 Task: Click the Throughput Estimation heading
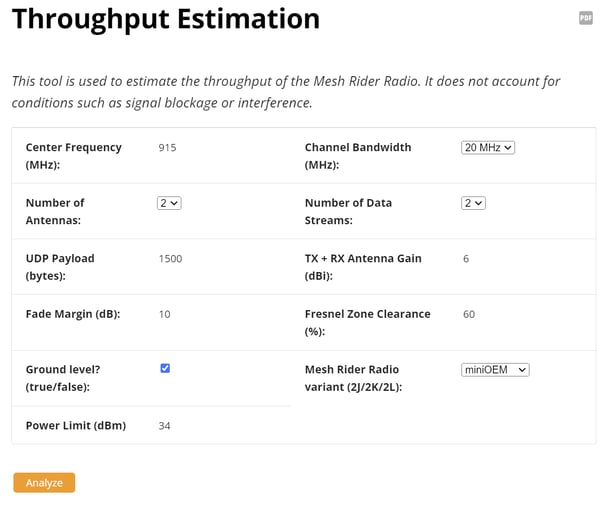coord(166,19)
